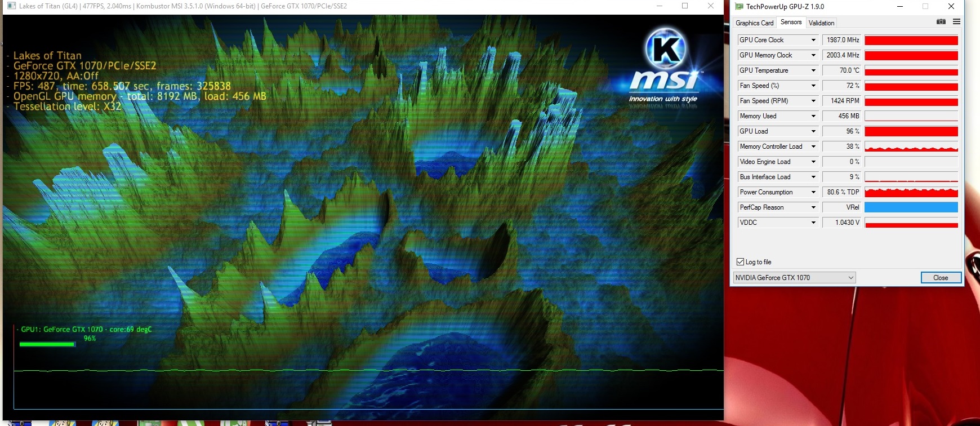Click the green GPU1 load bar in Kombustor

(47, 344)
